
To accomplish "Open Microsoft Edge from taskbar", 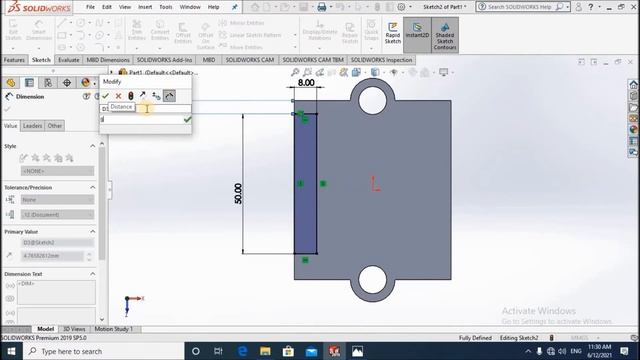I will (x=242, y=351).
